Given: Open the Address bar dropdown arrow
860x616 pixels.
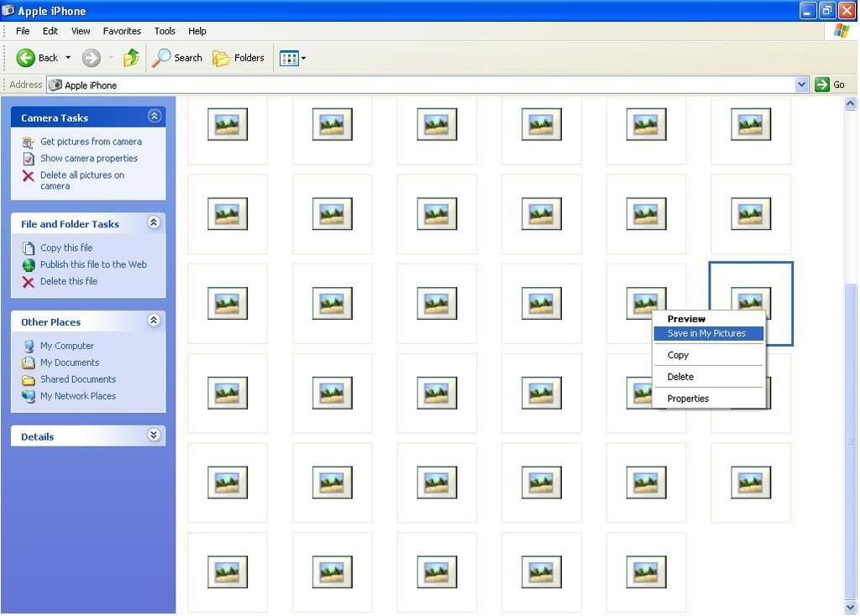Looking at the screenshot, I should [801, 85].
